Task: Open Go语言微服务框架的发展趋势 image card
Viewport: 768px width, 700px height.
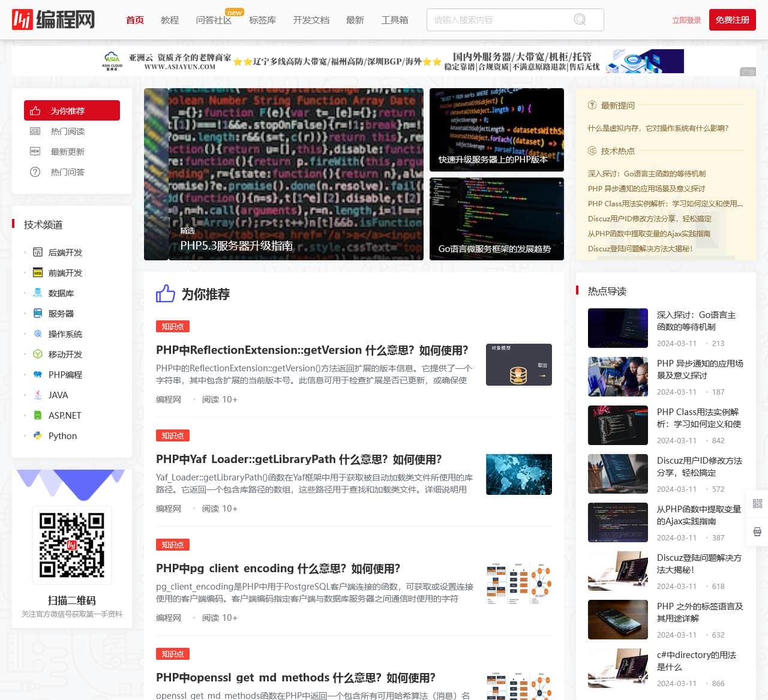Action: coord(497,219)
